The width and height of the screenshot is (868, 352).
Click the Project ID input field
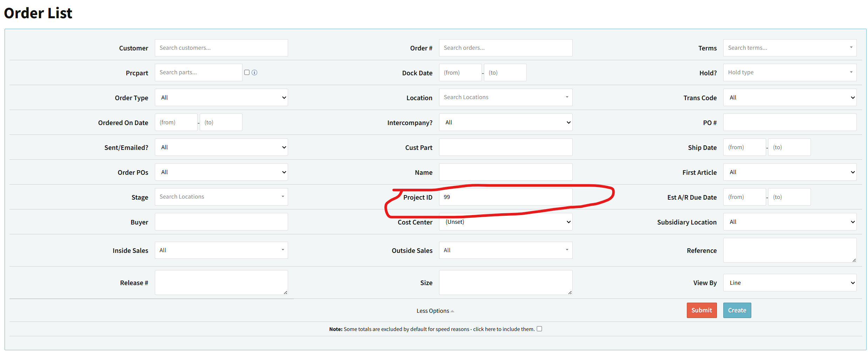(x=505, y=197)
